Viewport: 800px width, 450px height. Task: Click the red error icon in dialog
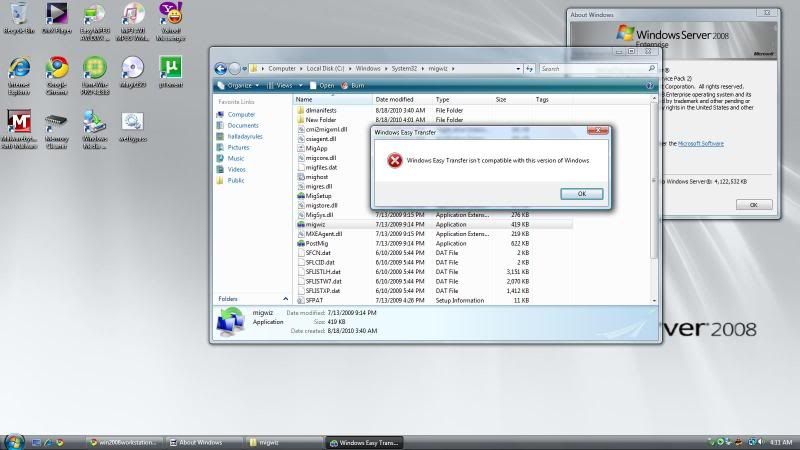coord(394,160)
